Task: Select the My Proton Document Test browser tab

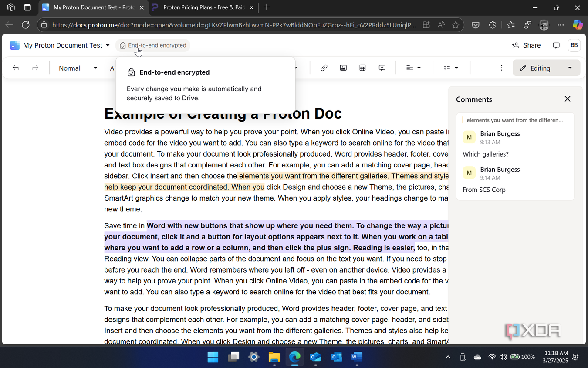Action: point(93,7)
